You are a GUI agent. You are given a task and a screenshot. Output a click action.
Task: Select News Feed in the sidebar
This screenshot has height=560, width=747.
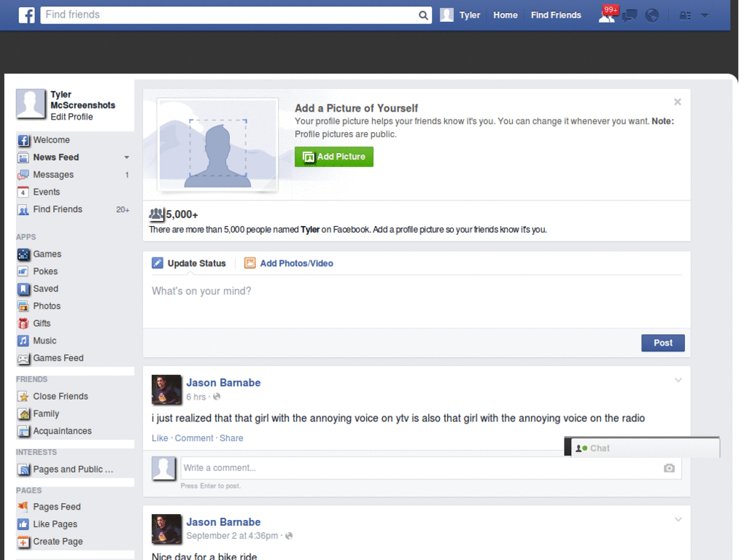point(56,157)
